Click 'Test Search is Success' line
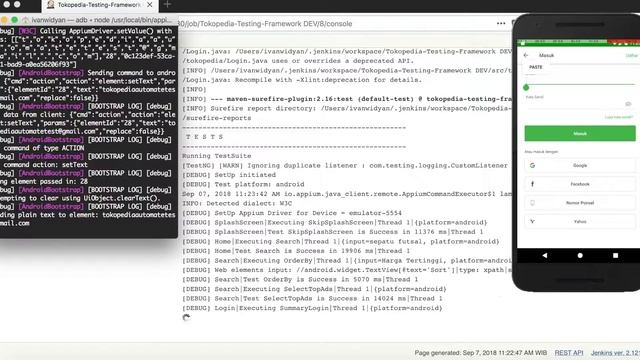640x360 pixels. tap(296, 251)
